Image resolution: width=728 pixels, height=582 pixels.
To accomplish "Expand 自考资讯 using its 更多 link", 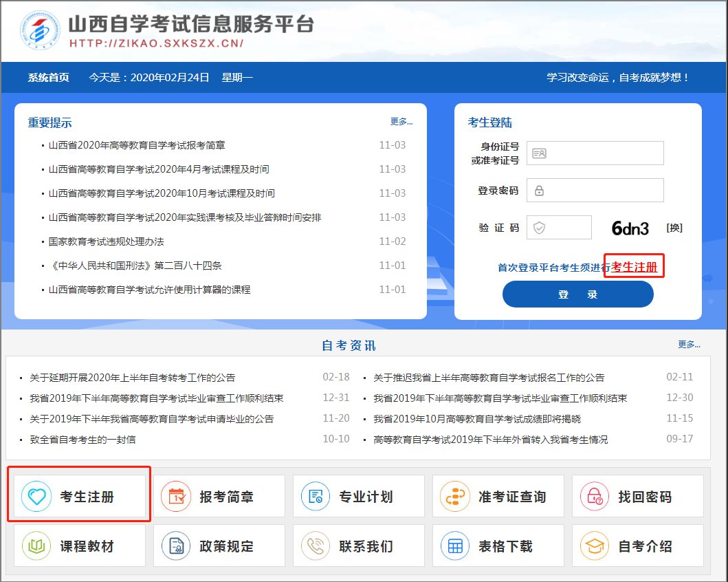I will (x=689, y=345).
